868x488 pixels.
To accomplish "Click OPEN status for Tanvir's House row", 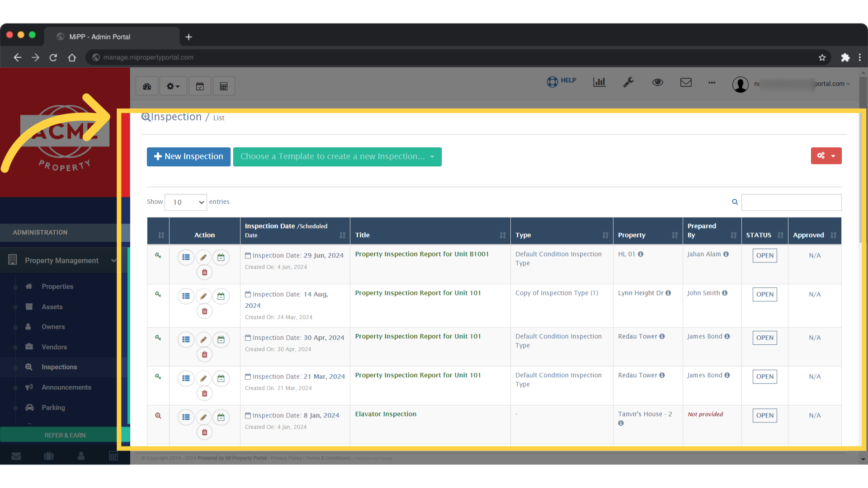I will pyautogui.click(x=764, y=416).
